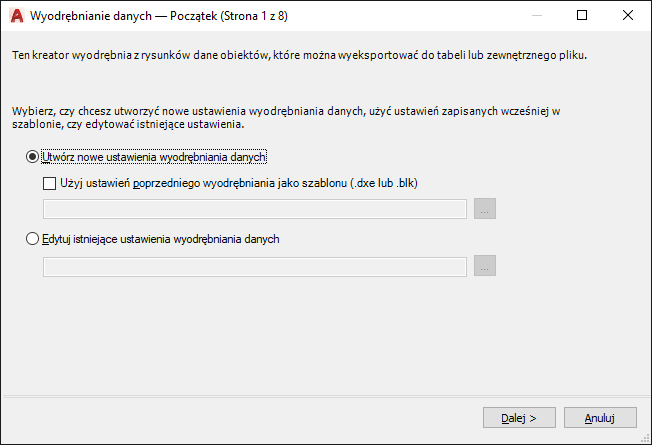652x445 pixels.
Task: Close the Wyodrębnianie danych dialog
Action: [628, 16]
